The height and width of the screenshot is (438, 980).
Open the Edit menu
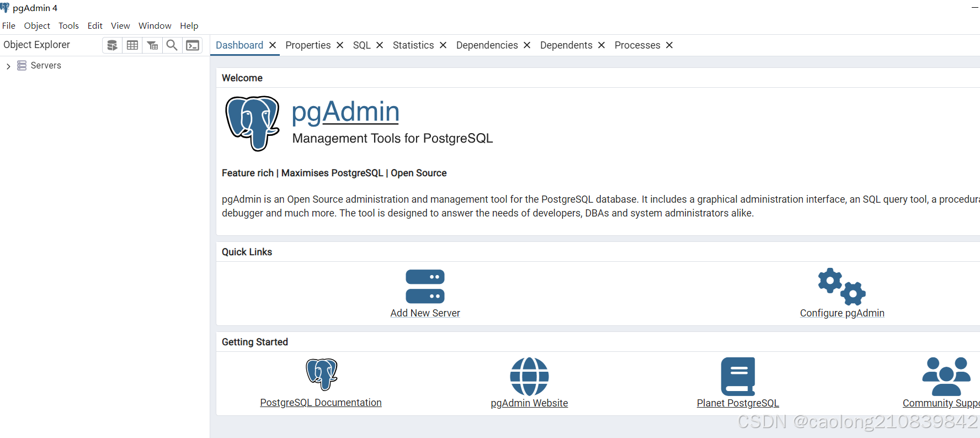pyautogui.click(x=95, y=26)
